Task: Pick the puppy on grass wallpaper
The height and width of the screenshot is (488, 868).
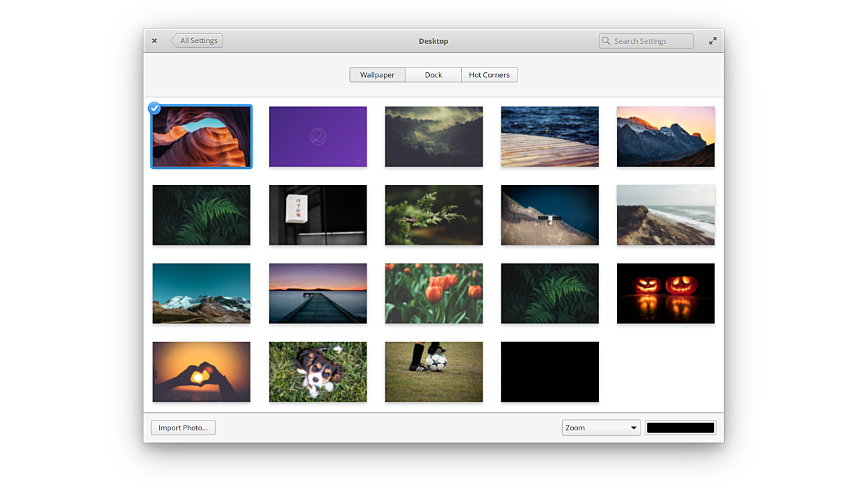Action: pos(318,372)
